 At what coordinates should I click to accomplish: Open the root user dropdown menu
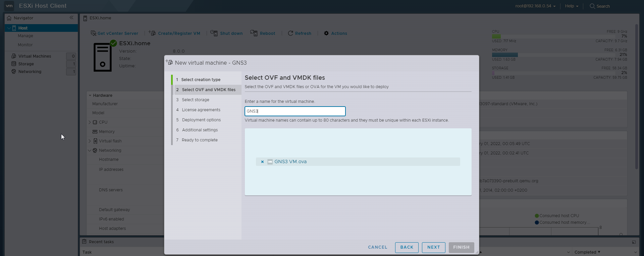pyautogui.click(x=535, y=6)
